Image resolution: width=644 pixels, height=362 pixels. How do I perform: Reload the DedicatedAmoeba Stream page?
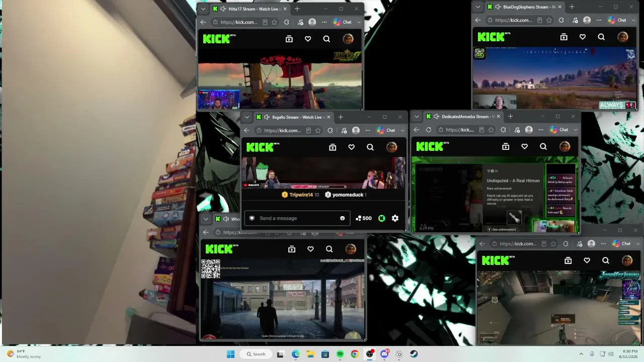tap(429, 130)
